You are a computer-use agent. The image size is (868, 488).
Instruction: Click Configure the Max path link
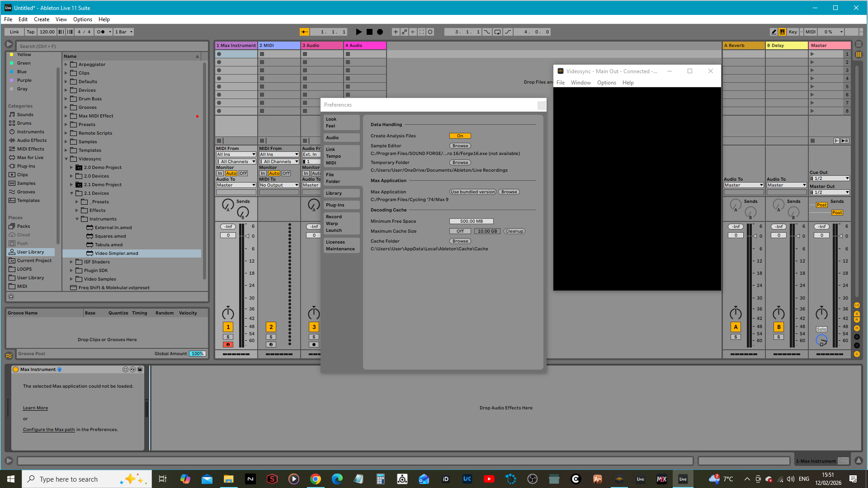49,430
